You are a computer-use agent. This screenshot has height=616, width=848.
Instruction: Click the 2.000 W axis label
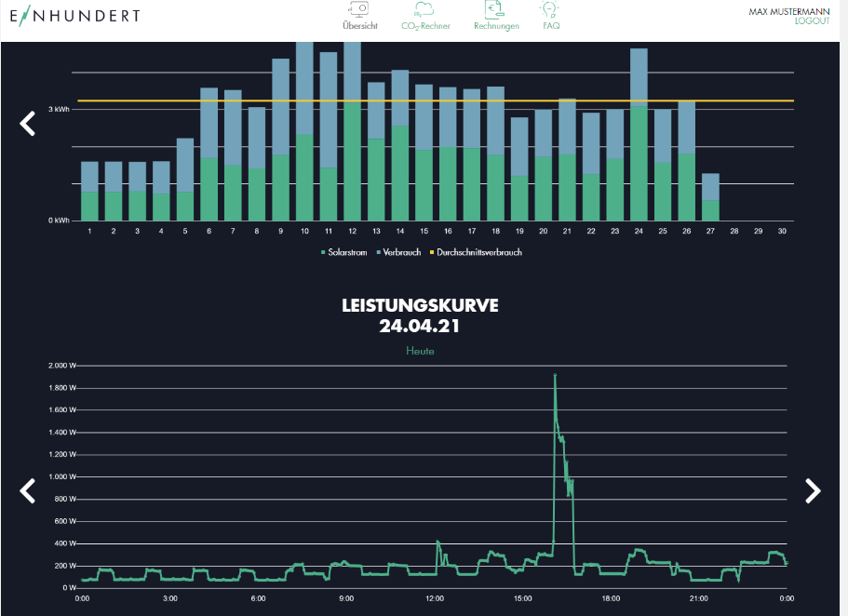tap(61, 366)
